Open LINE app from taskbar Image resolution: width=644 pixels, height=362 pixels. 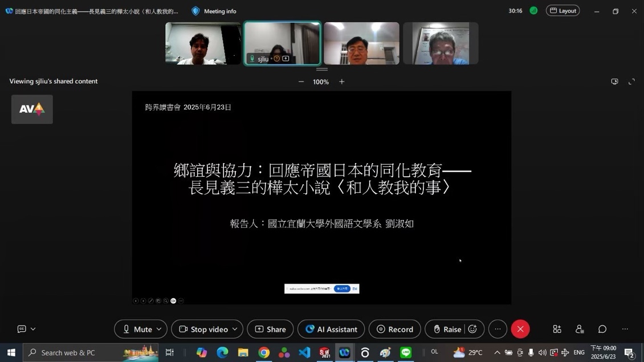[406, 353]
